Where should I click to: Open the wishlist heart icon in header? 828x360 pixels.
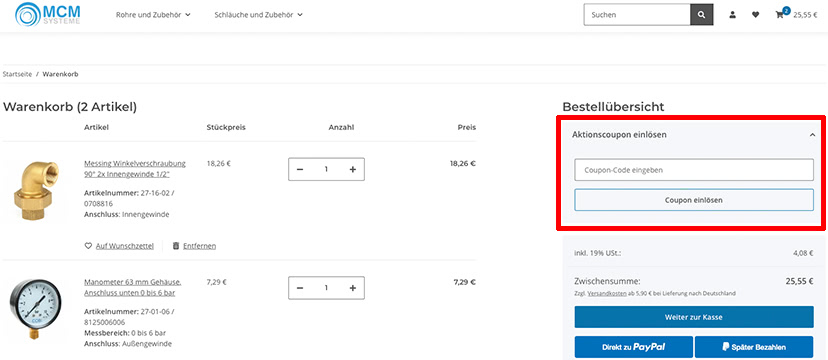coord(755,15)
